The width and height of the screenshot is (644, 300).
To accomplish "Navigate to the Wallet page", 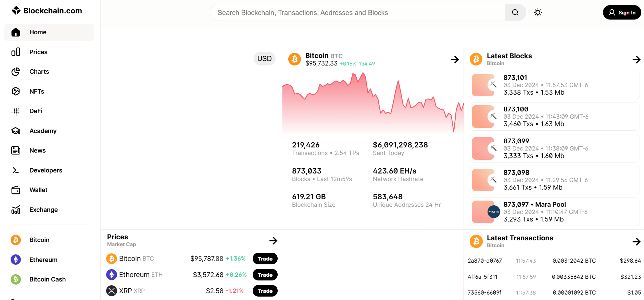I will click(x=38, y=190).
